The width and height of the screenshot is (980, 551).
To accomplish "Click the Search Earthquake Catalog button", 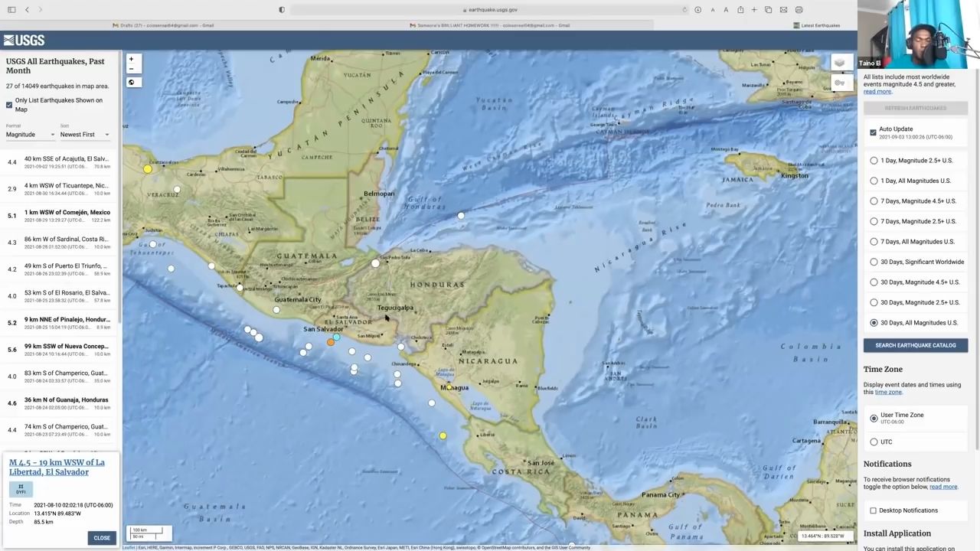I will (x=915, y=345).
